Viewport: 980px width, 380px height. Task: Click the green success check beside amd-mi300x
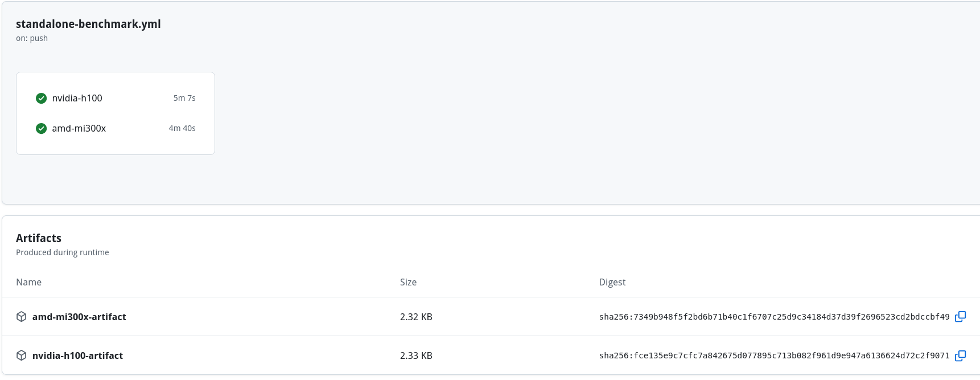[41, 129]
